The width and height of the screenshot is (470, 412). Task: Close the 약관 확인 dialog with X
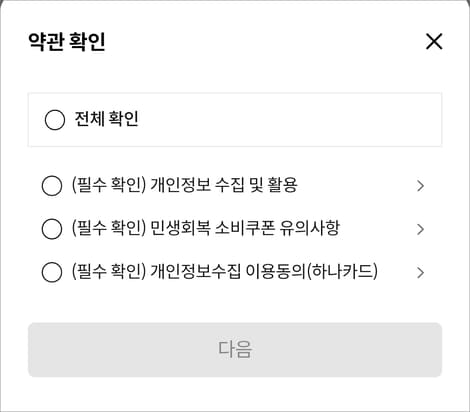pos(434,42)
